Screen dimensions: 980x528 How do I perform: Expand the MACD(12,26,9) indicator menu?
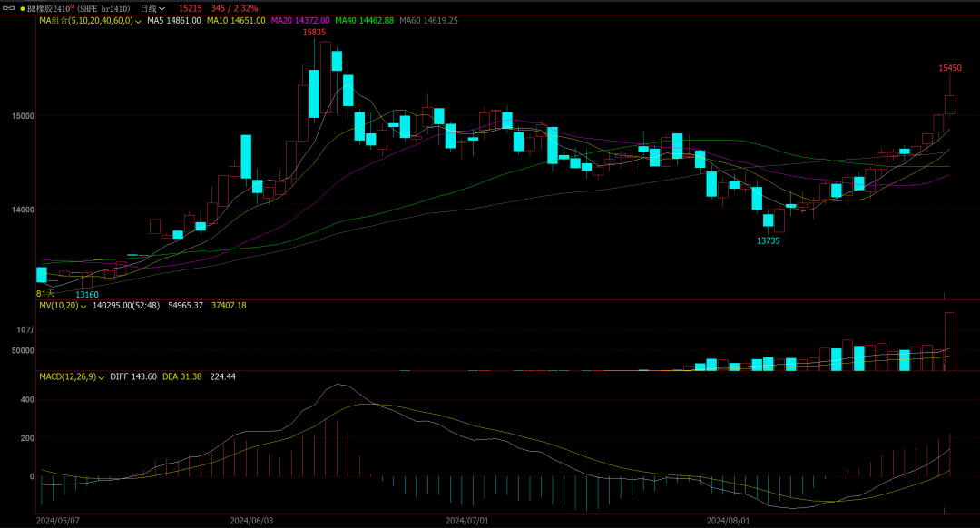(x=72, y=376)
